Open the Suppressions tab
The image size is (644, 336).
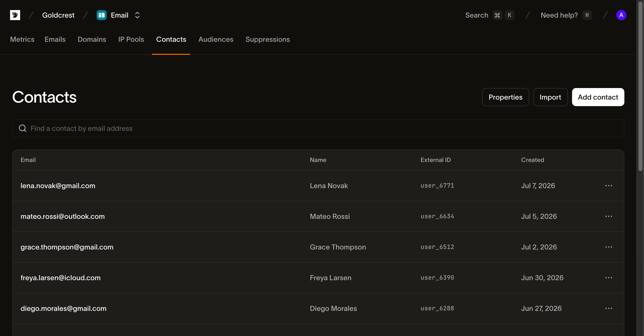coord(268,39)
